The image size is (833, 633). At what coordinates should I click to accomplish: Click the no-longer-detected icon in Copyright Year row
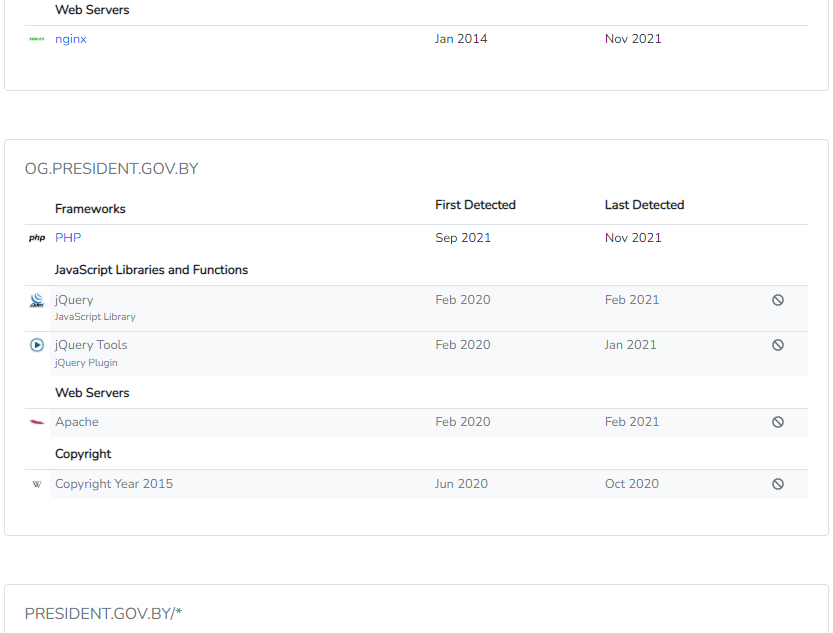click(x=778, y=484)
